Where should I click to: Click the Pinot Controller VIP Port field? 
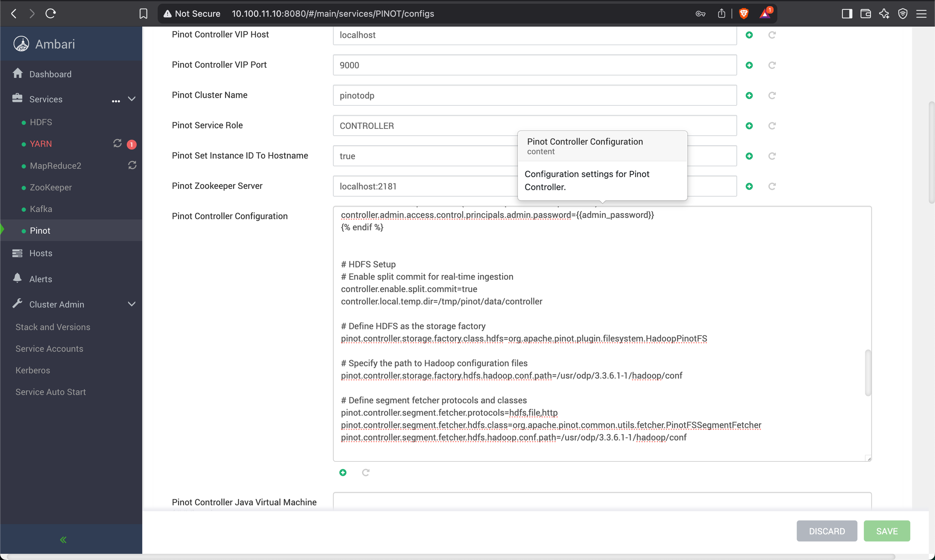coord(534,65)
